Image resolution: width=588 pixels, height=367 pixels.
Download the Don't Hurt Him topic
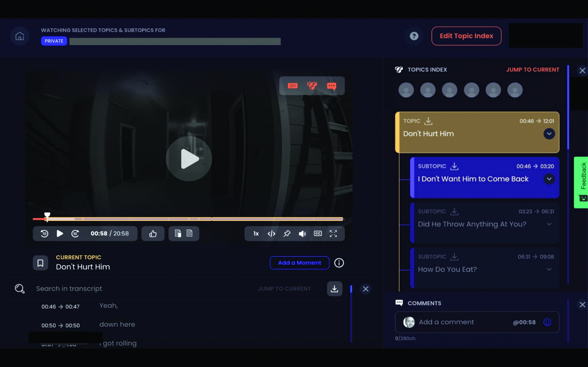pos(428,121)
